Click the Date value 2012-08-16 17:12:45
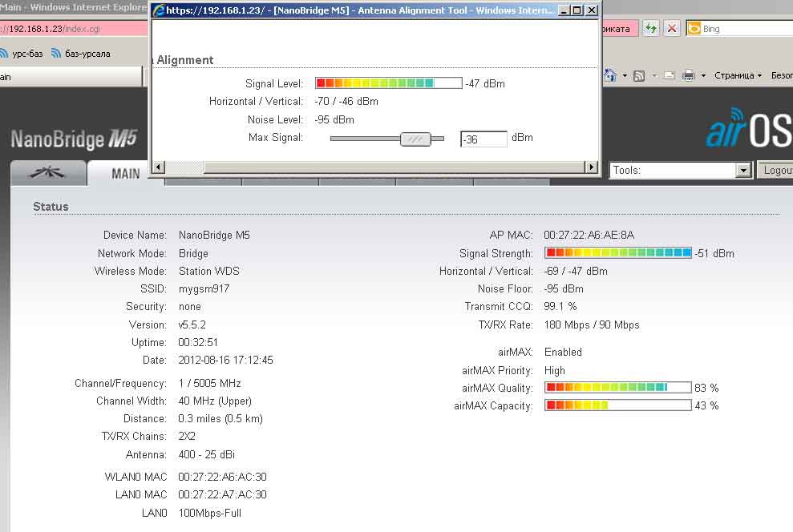793x532 pixels. coord(225,361)
